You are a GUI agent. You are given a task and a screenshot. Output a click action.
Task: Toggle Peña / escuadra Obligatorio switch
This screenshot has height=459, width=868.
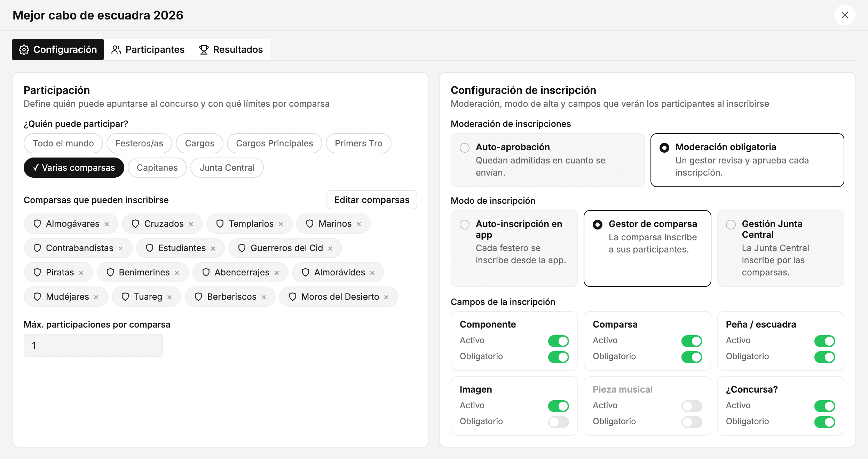[x=825, y=357]
